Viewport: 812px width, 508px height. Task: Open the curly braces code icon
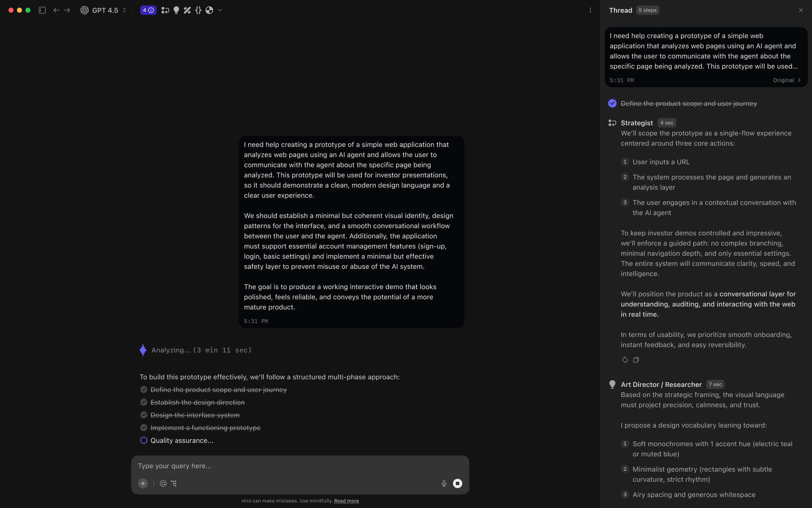click(198, 10)
